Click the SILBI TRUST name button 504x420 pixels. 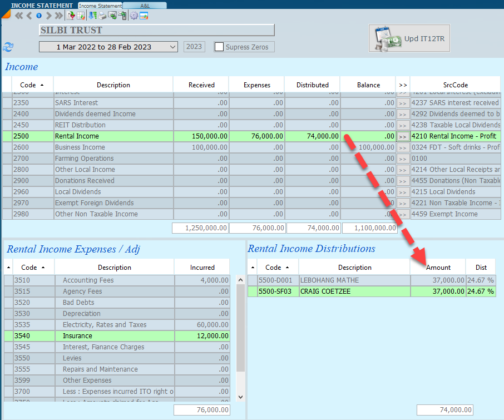click(157, 30)
